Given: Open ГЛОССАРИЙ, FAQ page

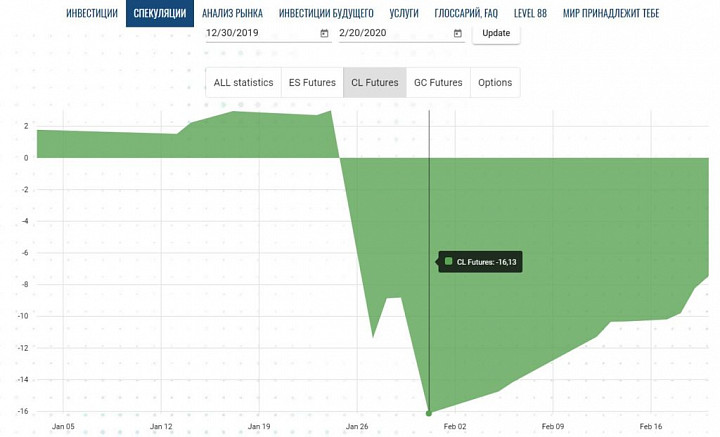Looking at the screenshot, I should pos(466,13).
